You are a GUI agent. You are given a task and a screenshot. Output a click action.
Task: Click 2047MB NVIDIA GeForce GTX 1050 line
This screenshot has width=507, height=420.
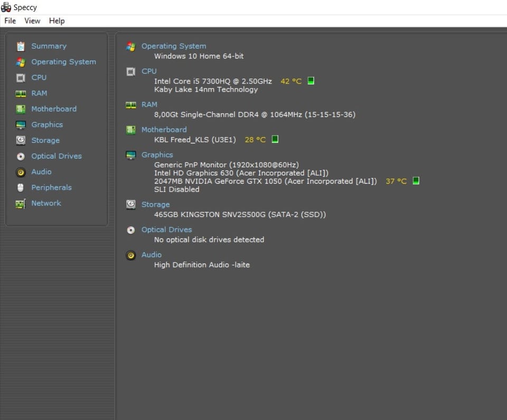point(266,182)
